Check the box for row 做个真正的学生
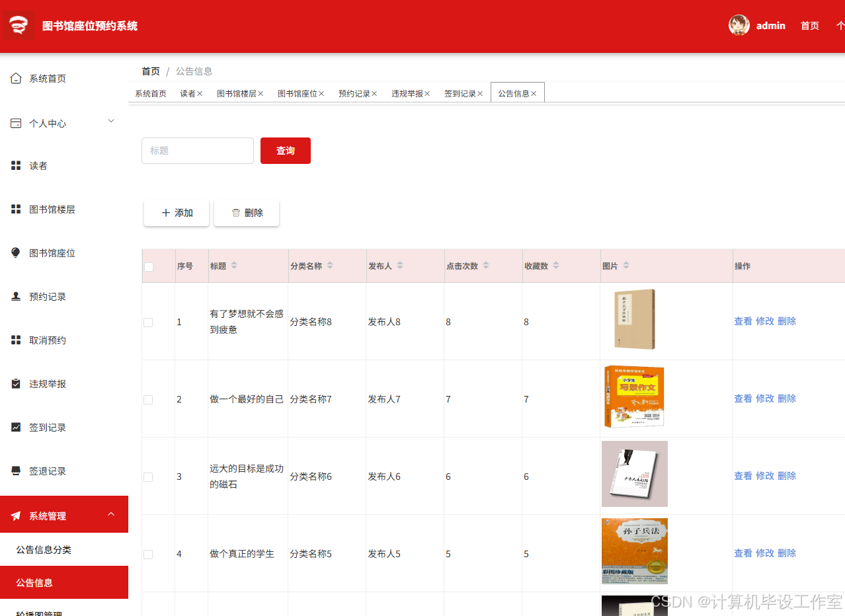 [x=148, y=555]
